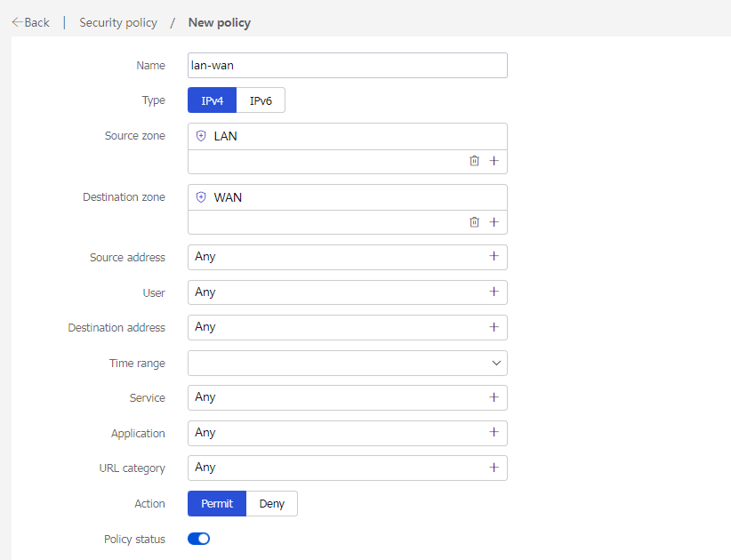This screenshot has width=731, height=560.
Task: Go Back using the arrow link
Action: click(x=31, y=22)
